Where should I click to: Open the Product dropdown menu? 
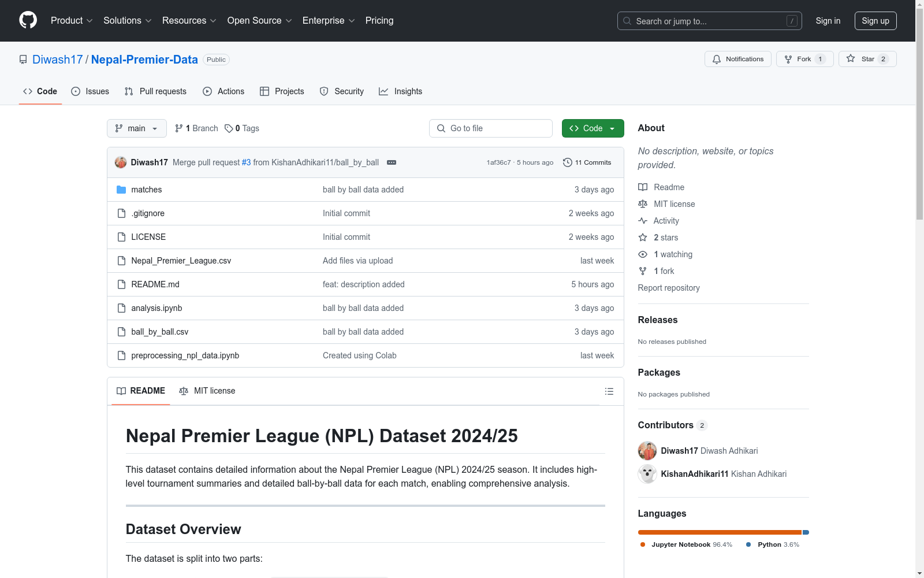click(x=72, y=21)
